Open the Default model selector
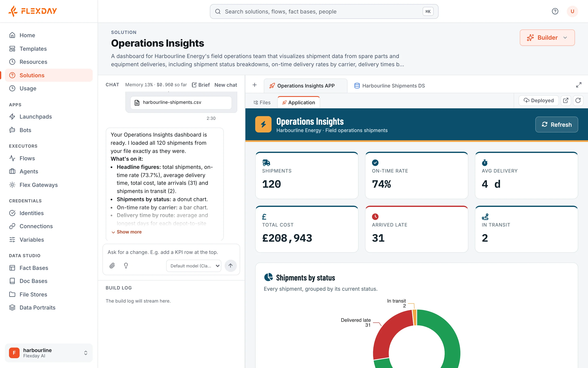This screenshot has height=368, width=588. pos(194,266)
